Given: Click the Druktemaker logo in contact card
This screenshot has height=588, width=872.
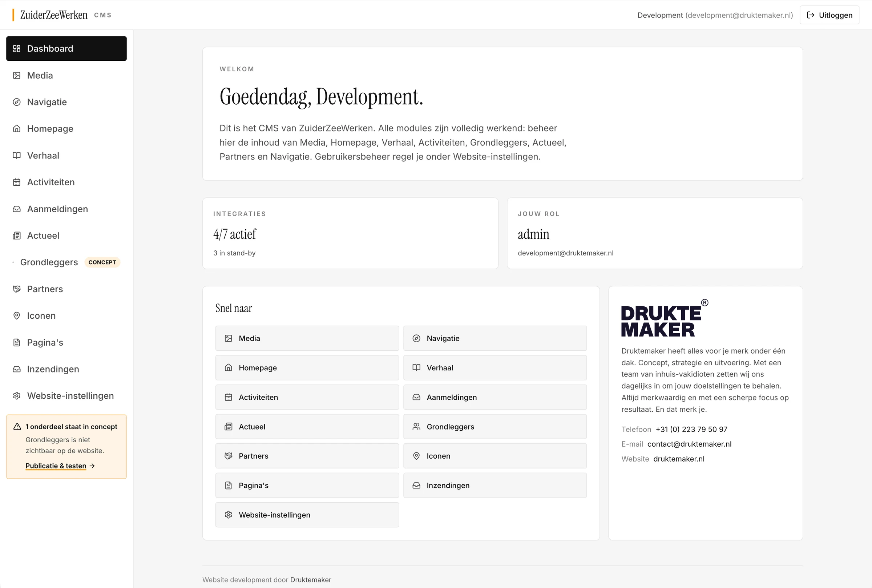Looking at the screenshot, I should pos(664,318).
